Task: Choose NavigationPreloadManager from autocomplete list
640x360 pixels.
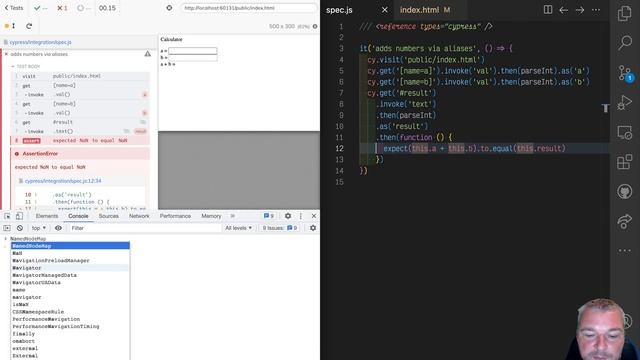Action: pos(70,260)
